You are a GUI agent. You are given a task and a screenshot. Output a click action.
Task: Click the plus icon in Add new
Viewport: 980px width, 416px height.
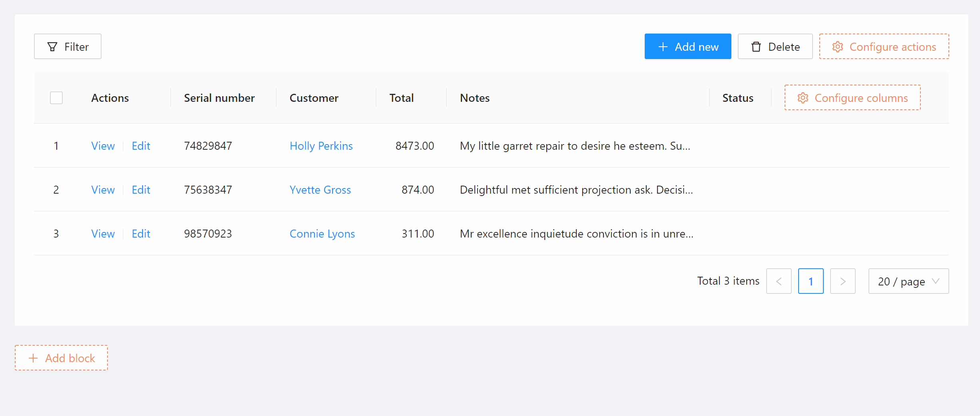click(x=663, y=47)
